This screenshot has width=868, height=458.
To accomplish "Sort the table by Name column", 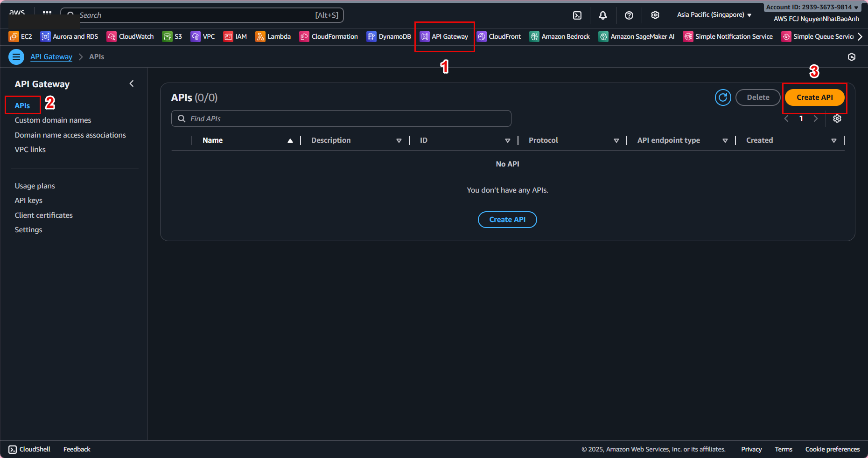I will [248, 140].
